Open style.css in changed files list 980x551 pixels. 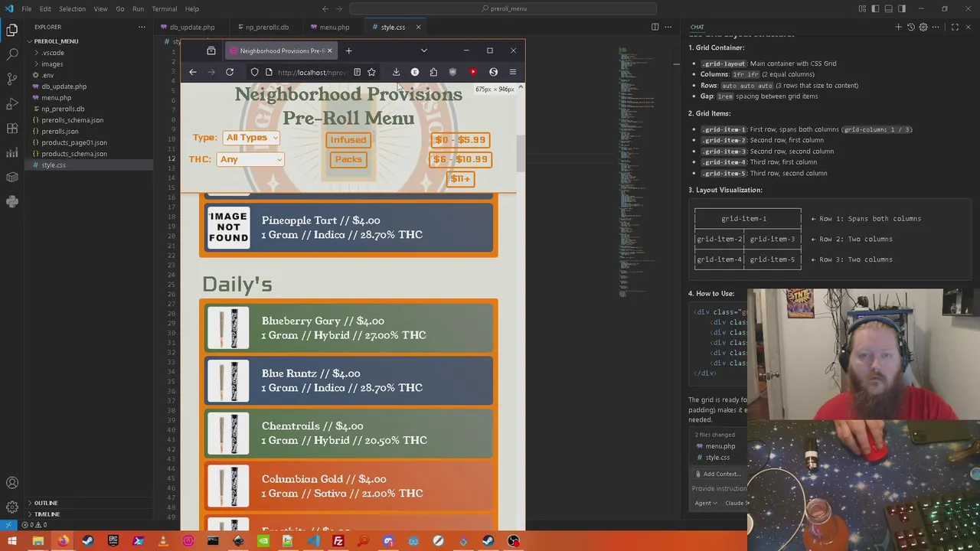pos(717,458)
